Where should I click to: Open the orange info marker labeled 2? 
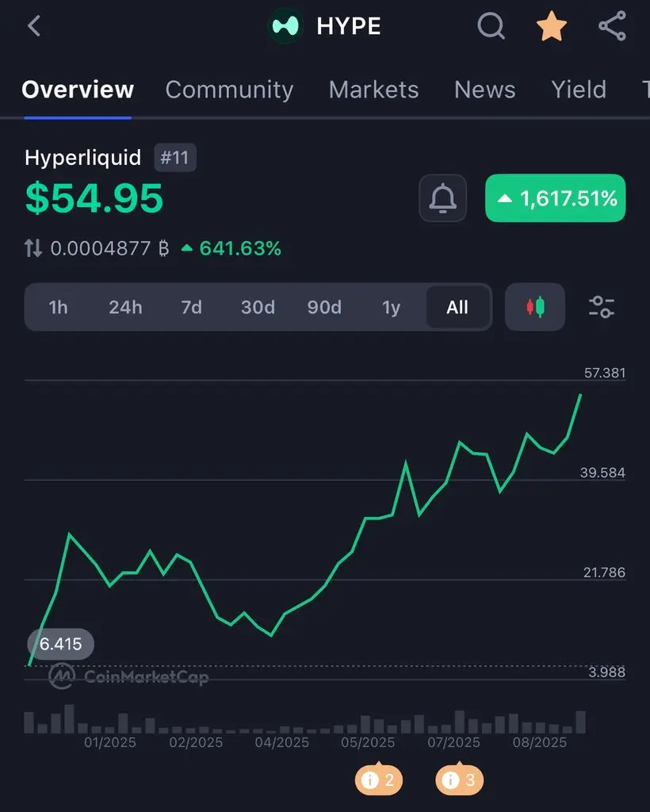(x=378, y=779)
